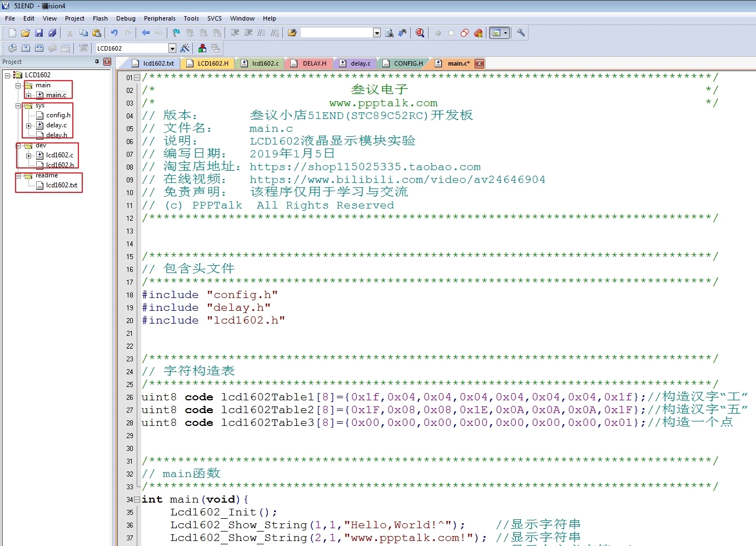Image resolution: width=756 pixels, height=546 pixels.
Task: Click into the find text input field
Action: (337, 33)
